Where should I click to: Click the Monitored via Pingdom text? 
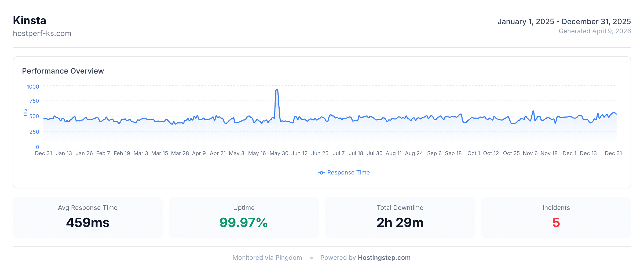coord(267,258)
